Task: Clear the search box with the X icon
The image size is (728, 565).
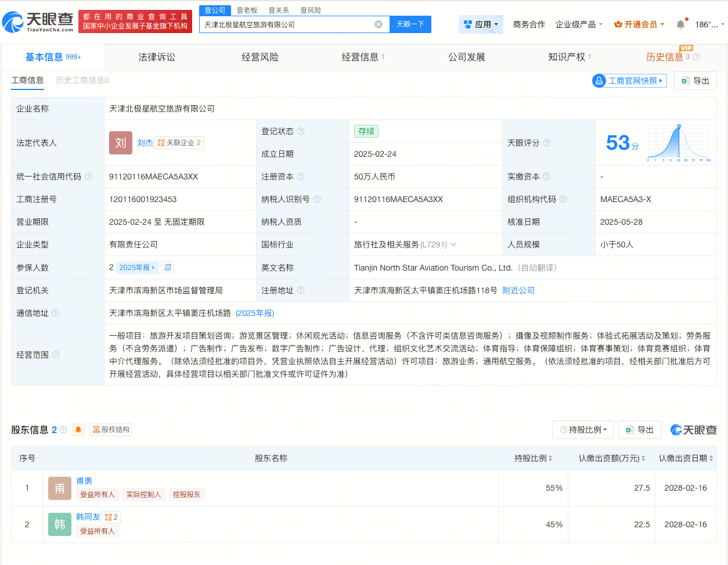Action: [379, 24]
